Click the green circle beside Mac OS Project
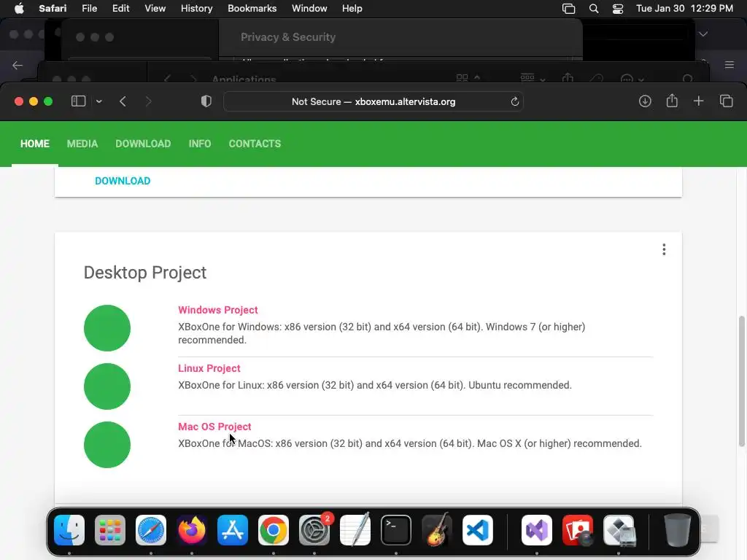Viewport: 747px width, 560px height. tap(107, 445)
